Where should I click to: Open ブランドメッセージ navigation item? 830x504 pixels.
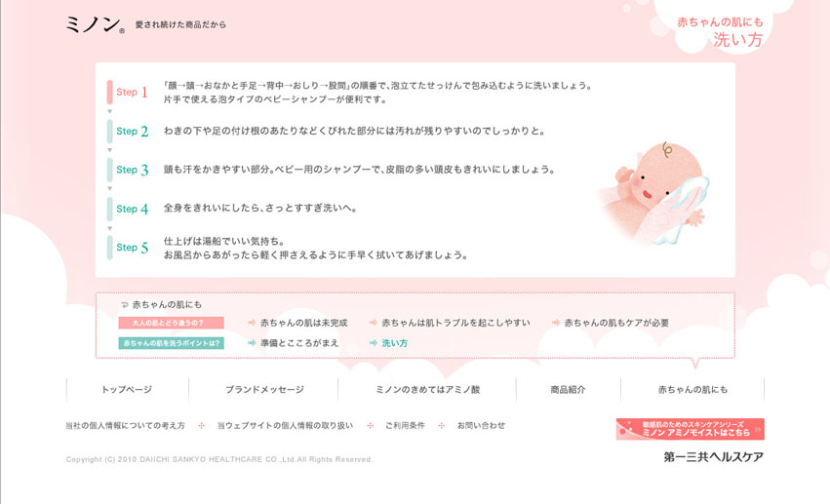click(x=264, y=389)
